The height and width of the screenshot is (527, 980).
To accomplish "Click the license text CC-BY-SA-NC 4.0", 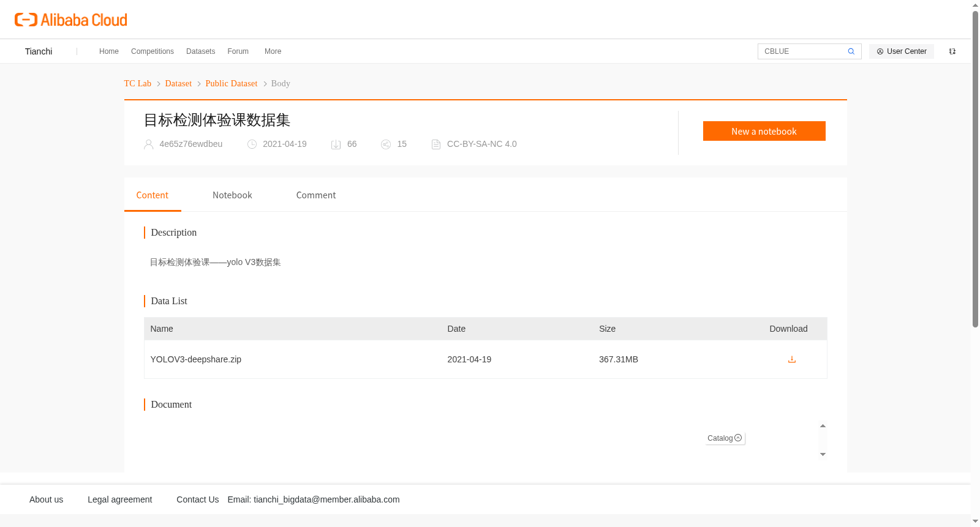I will (482, 144).
